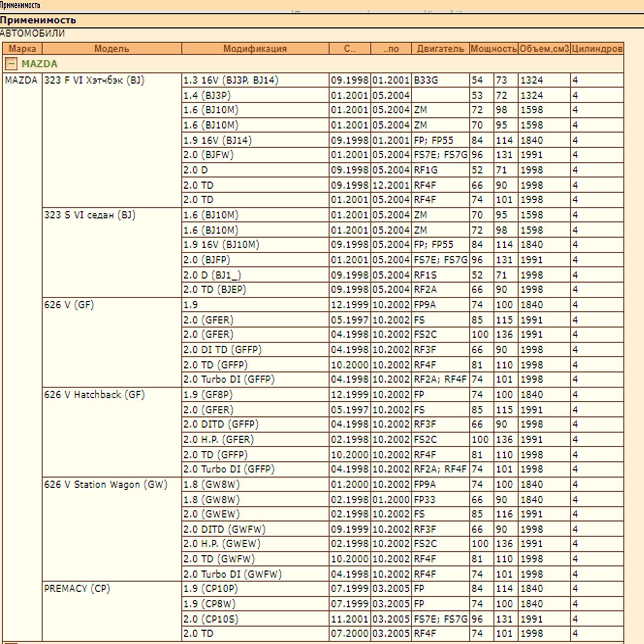Click the Мощность column header
The width and height of the screenshot is (644, 644).
pos(494,49)
